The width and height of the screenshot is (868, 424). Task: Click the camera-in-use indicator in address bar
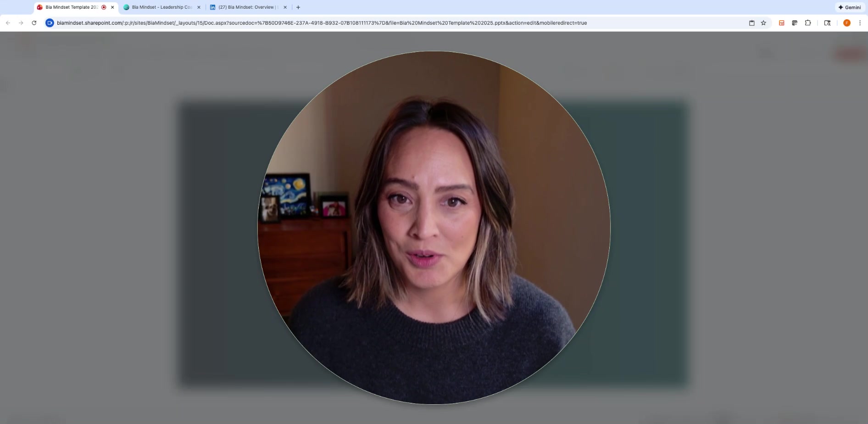50,23
